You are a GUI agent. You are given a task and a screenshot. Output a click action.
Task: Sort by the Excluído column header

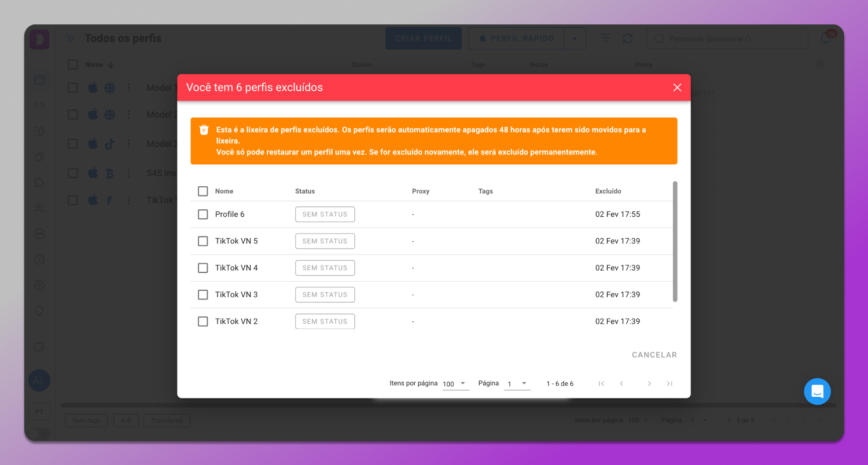(x=608, y=191)
